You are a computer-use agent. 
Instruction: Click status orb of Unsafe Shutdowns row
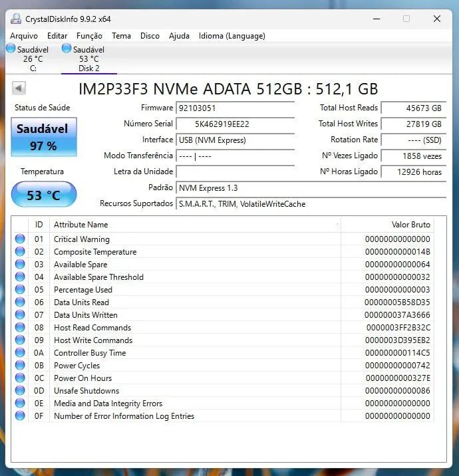click(20, 390)
